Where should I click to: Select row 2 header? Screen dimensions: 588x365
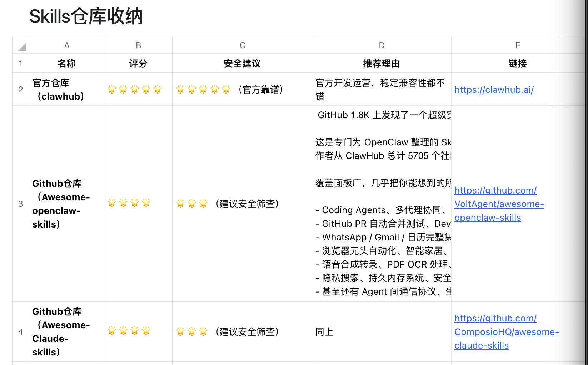tap(21, 90)
